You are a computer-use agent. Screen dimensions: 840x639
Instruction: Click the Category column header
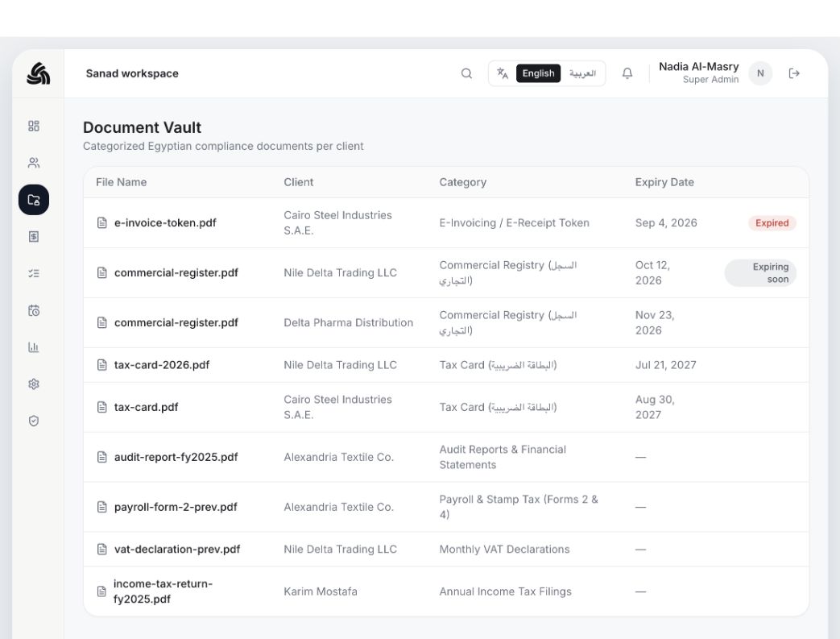tap(463, 182)
